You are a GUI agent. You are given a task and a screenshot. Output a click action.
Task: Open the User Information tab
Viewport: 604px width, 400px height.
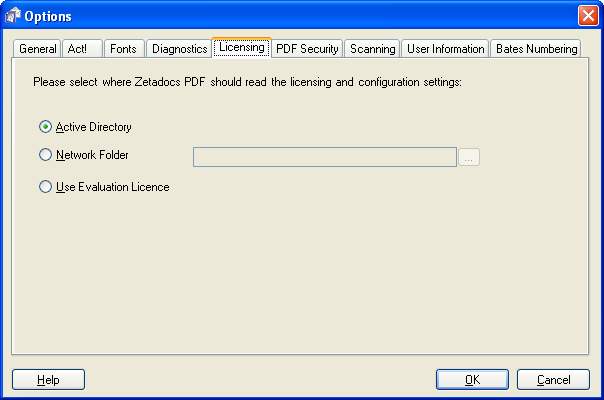click(445, 49)
